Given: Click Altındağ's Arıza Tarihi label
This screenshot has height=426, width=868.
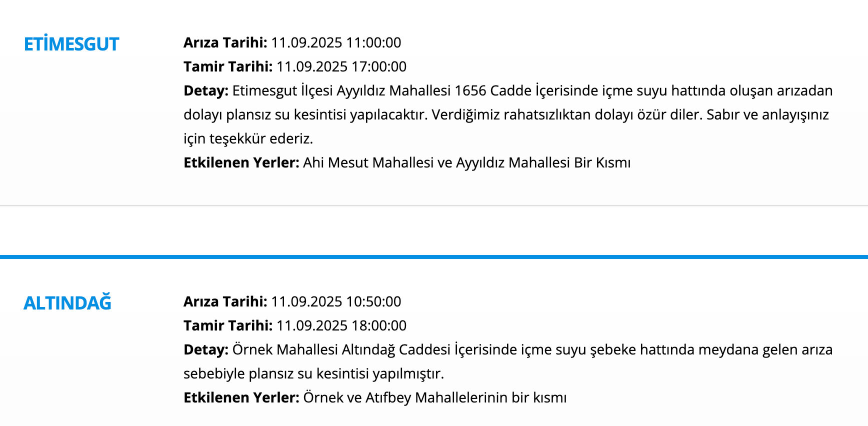Looking at the screenshot, I should (x=225, y=301).
